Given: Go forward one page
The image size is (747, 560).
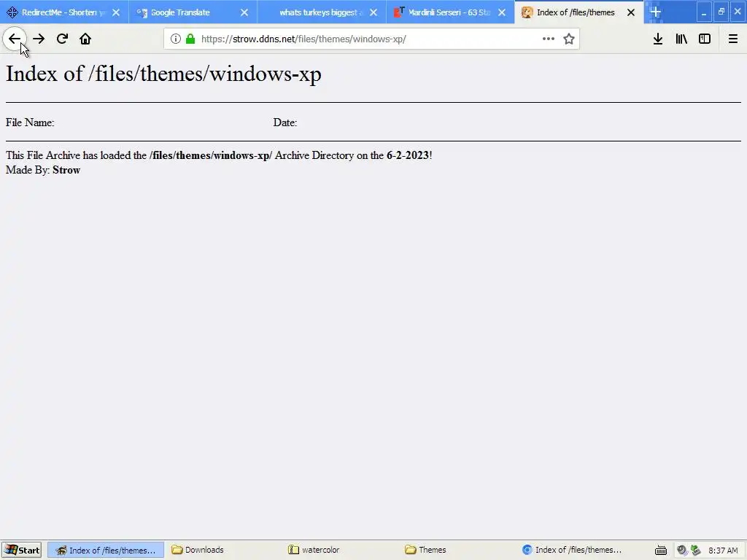Looking at the screenshot, I should [39, 39].
